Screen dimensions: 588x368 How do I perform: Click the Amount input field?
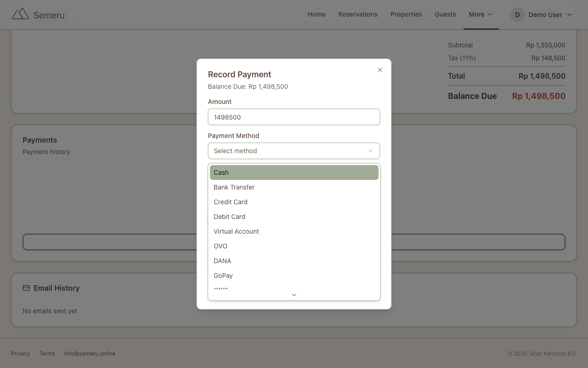click(294, 117)
